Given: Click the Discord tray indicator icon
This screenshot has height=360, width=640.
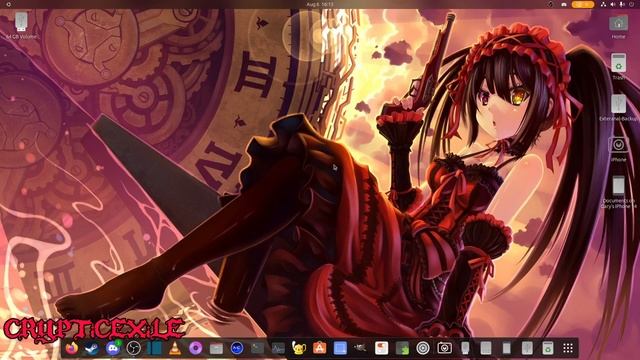Looking at the screenshot, I should (x=564, y=4).
